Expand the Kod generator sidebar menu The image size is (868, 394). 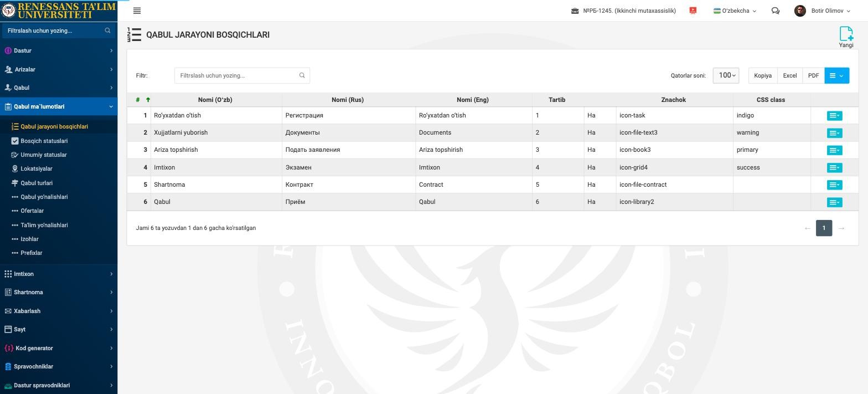click(x=59, y=348)
